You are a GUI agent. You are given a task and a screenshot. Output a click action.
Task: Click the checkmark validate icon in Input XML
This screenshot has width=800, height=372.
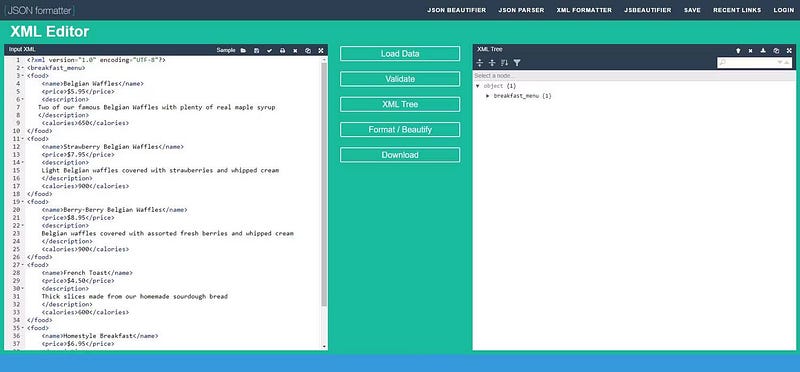pos(269,51)
